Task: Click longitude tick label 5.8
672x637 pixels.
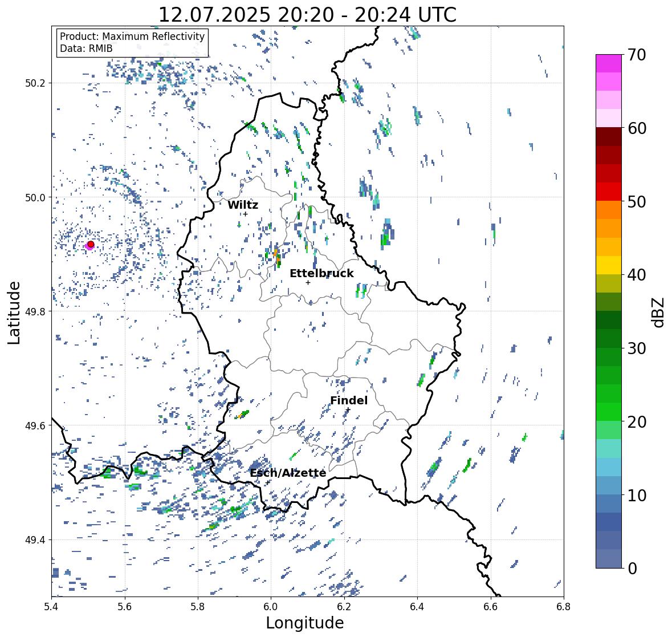Action: [198, 607]
